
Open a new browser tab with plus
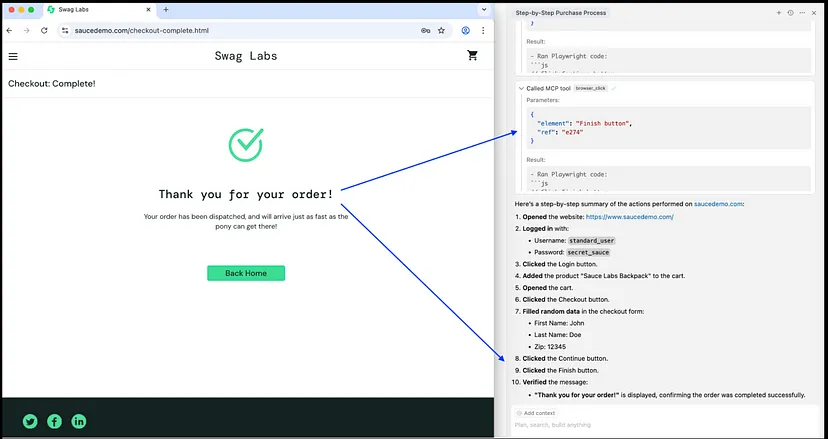(166, 10)
